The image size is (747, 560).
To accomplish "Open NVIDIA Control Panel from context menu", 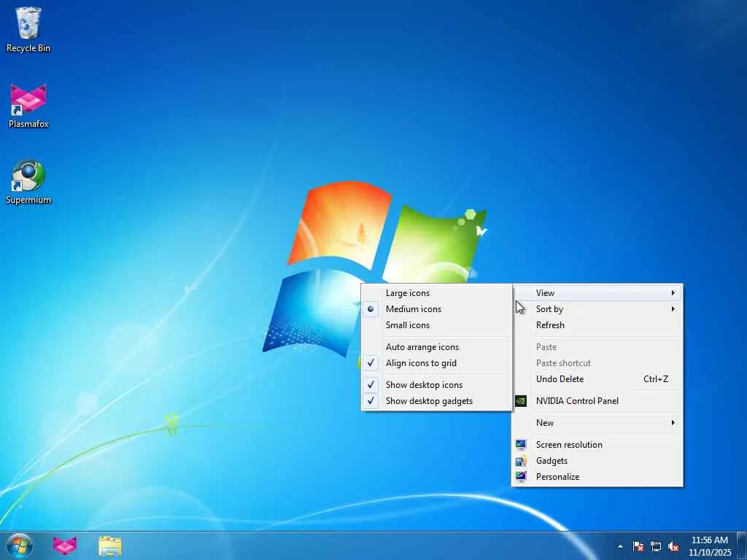I will pyautogui.click(x=597, y=401).
